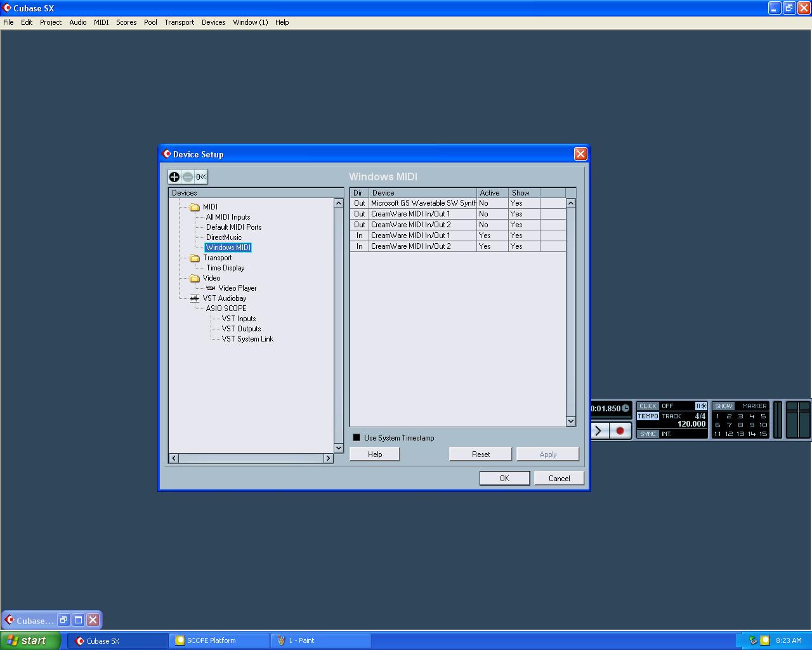
Task: Open the Devices menu
Action: pos(213,22)
